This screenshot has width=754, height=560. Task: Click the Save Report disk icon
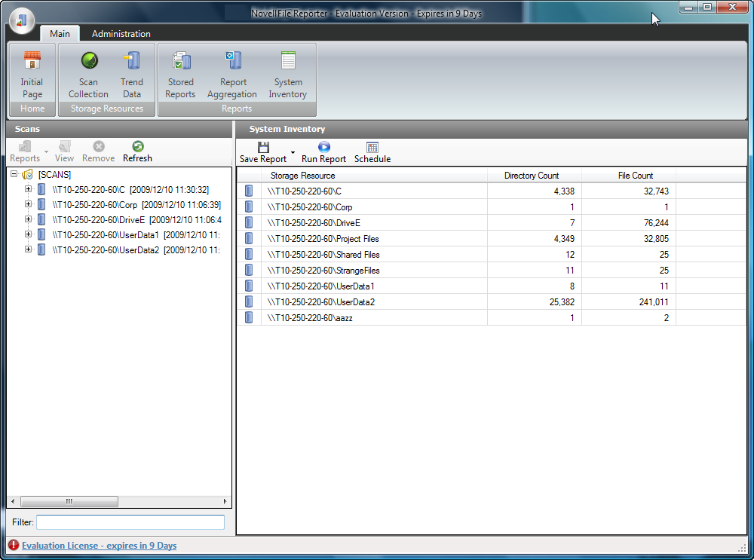coord(263,147)
